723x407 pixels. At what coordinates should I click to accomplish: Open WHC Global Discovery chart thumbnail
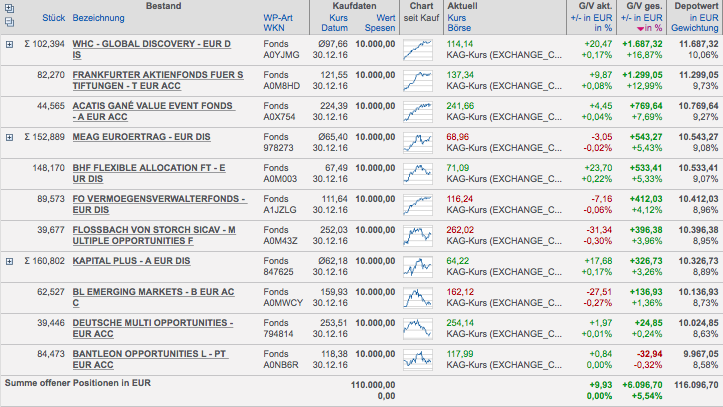click(418, 50)
